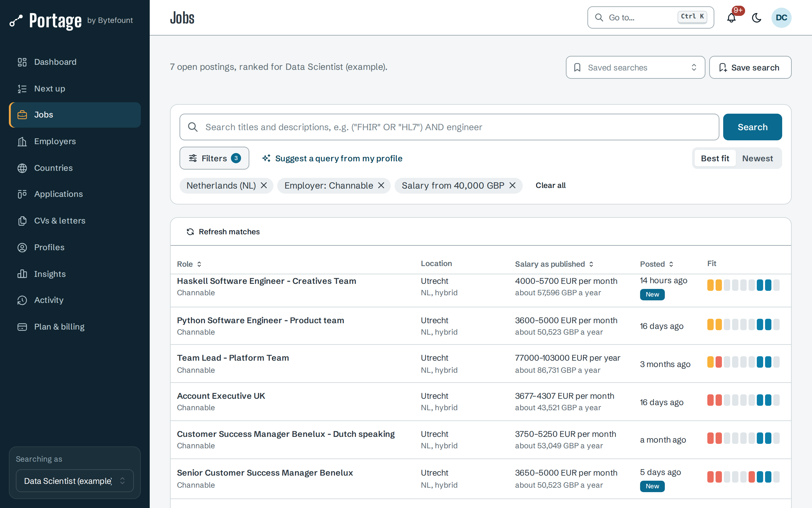Image resolution: width=812 pixels, height=508 pixels.
Task: Open Account Executive UK posting
Action: (x=221, y=396)
